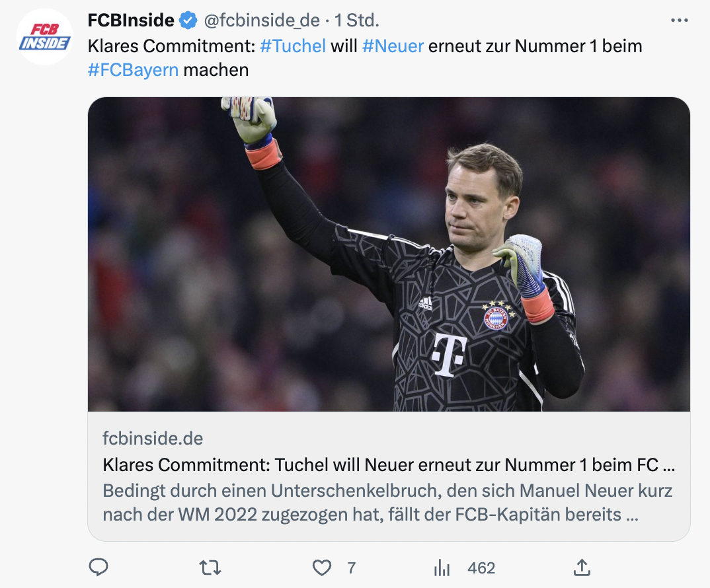Open the "Klares Commitment" article headline in card

click(389, 465)
